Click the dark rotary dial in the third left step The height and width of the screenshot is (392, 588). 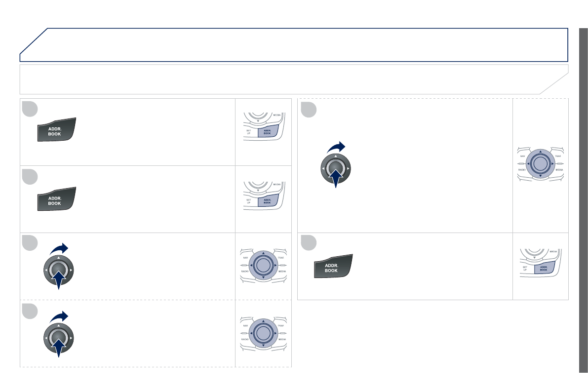coord(58,270)
